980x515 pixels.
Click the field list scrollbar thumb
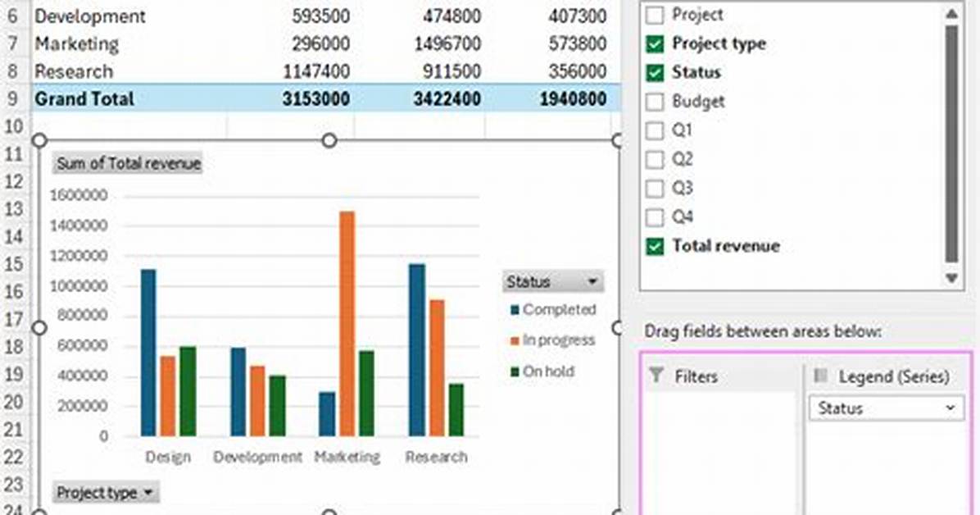(x=951, y=144)
